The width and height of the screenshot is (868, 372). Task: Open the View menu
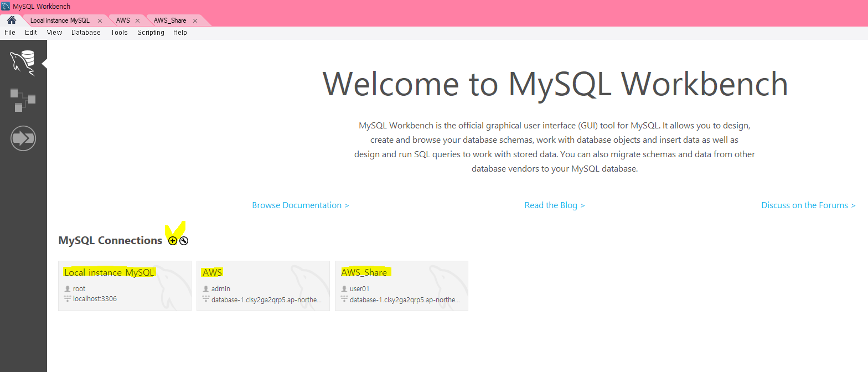pos(54,33)
